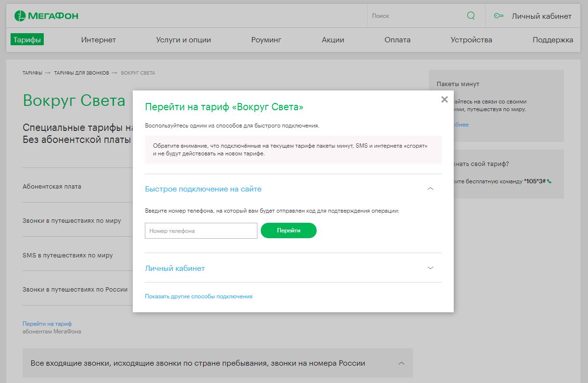This screenshot has height=383, width=588.
Task: Open the Поддержка menu item
Action: (552, 40)
